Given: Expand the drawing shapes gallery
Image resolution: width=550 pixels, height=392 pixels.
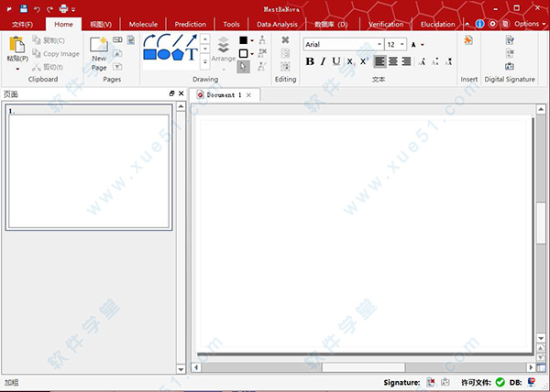Looking at the screenshot, I should [x=205, y=62].
